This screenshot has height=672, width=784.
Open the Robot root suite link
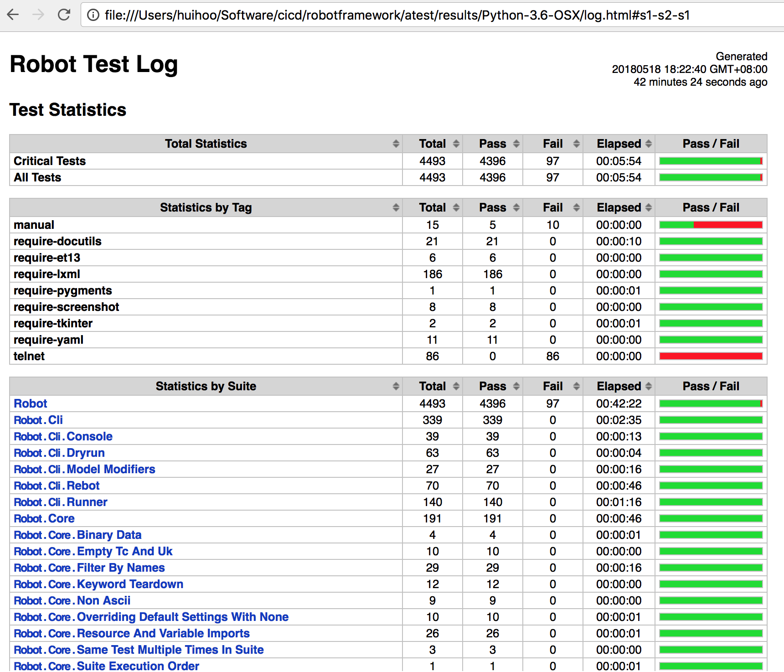[x=31, y=404]
